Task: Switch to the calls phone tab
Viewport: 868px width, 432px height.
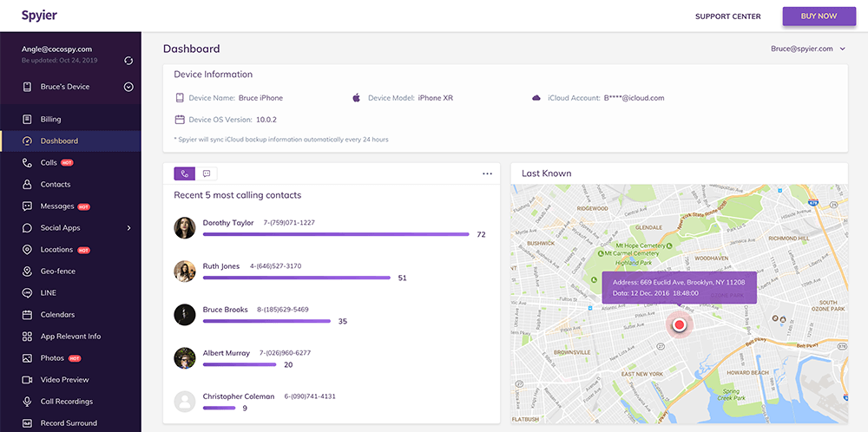Action: 185,173
